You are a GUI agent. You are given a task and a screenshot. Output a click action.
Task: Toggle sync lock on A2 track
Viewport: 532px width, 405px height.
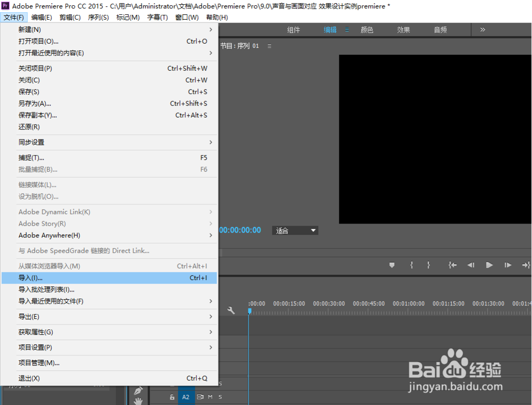pos(200,396)
